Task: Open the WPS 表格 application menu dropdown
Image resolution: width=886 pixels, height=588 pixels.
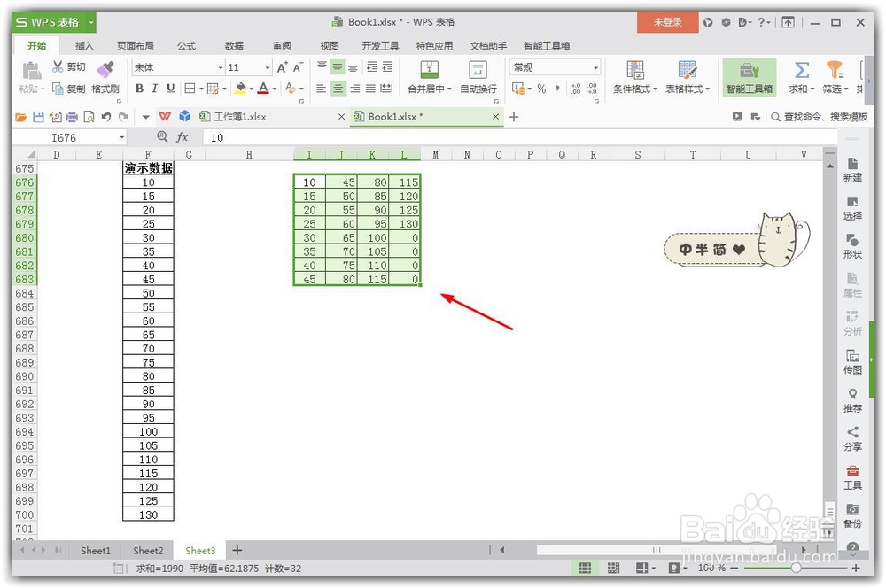Action: point(90,22)
